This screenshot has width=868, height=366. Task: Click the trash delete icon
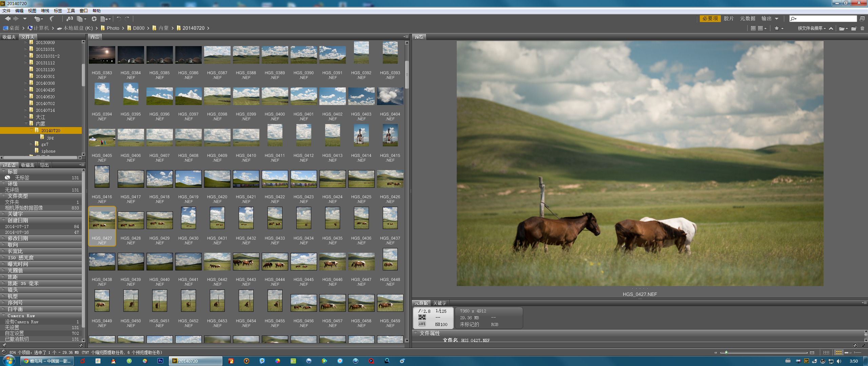pyautogui.click(x=862, y=28)
